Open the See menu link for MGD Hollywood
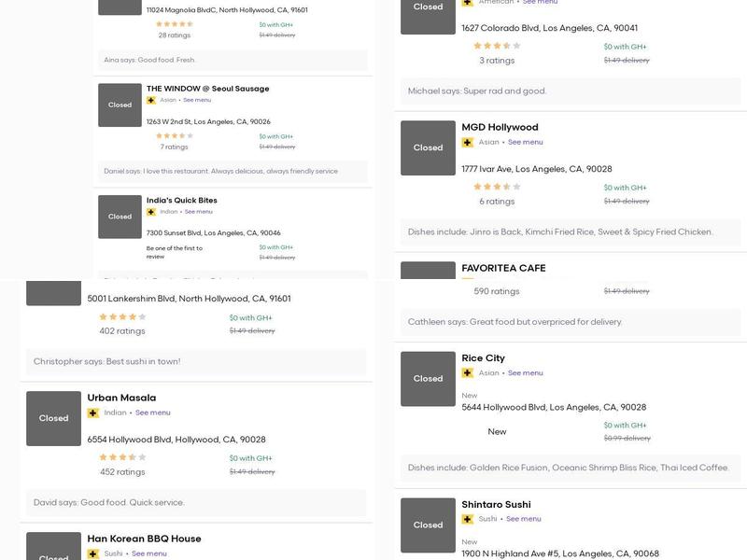 tap(526, 143)
